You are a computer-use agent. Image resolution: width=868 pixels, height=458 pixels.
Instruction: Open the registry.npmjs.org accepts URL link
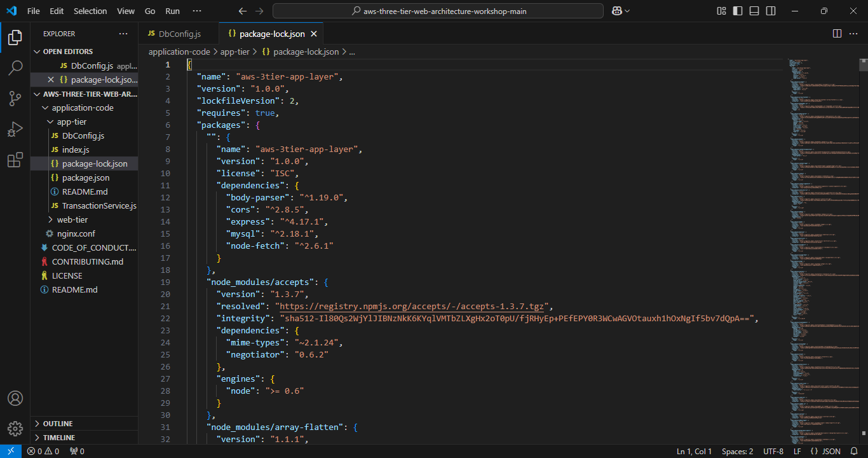point(412,306)
